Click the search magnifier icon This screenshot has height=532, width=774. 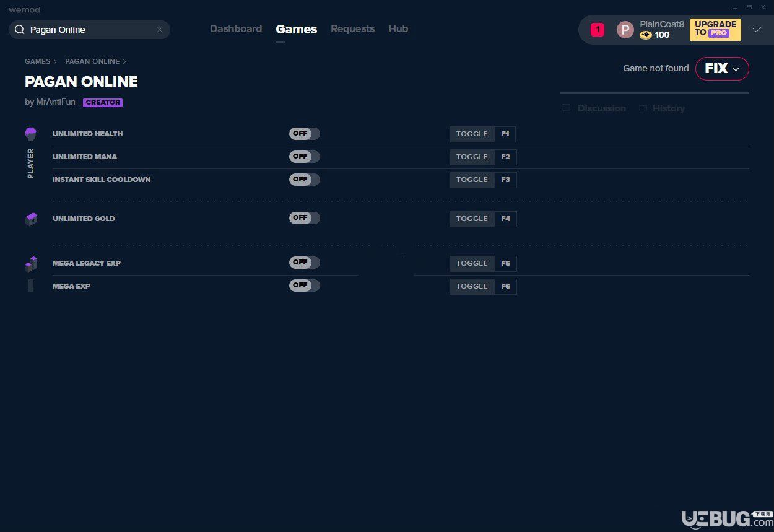point(19,30)
